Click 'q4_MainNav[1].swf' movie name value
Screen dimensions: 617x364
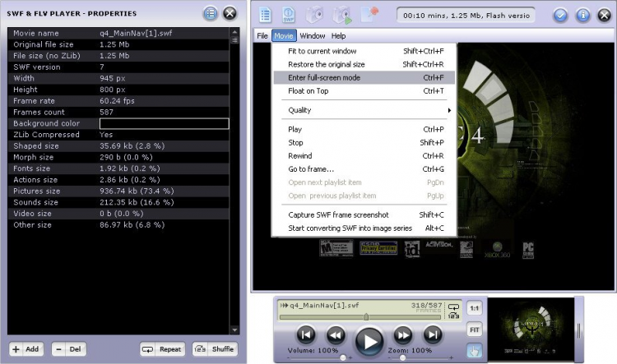click(136, 34)
